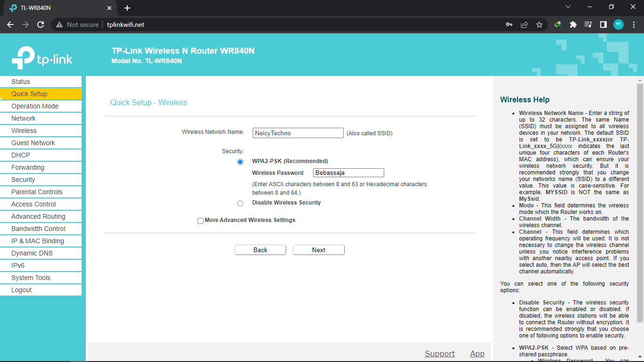Screen dimensions: 644x362
Task: Open the DHCP menu
Action: coord(41,155)
